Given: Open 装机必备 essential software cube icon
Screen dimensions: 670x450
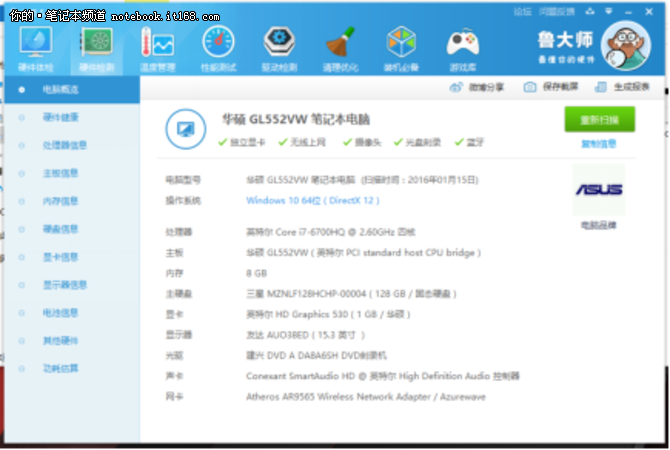Looking at the screenshot, I should tap(401, 44).
